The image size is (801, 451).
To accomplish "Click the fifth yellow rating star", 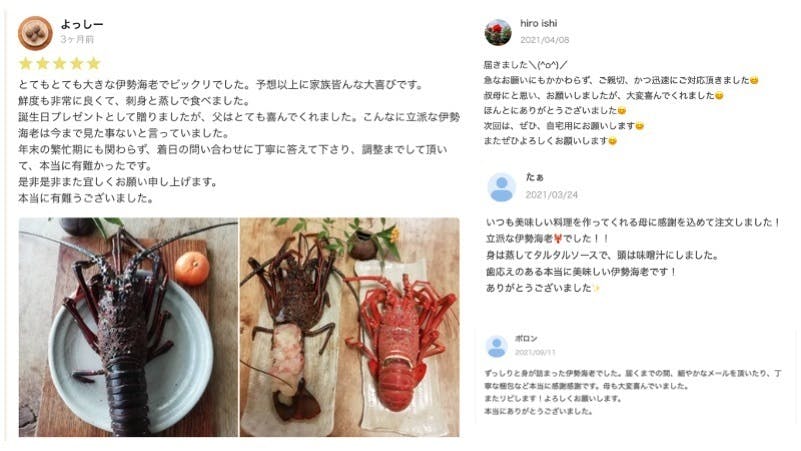I will [x=93, y=63].
